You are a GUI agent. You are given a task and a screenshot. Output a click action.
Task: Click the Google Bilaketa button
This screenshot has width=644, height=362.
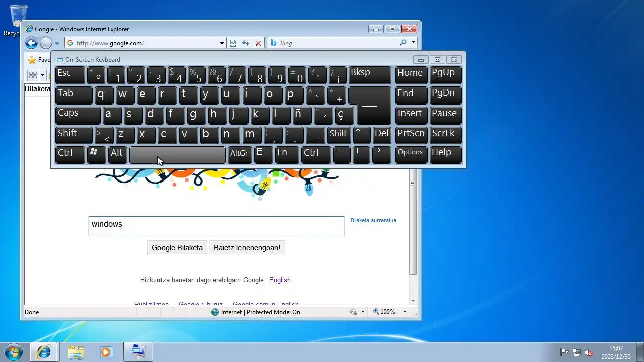pos(177,247)
